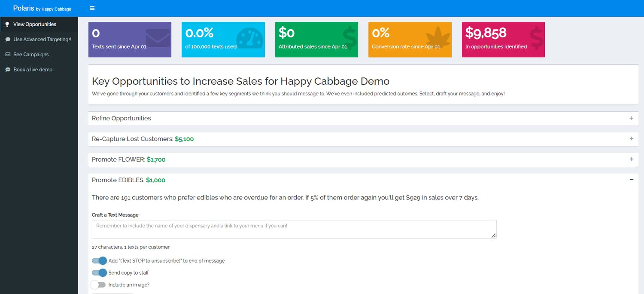This screenshot has height=294, width=644.
Task: Enable the Include an image toggle
Action: 98,285
